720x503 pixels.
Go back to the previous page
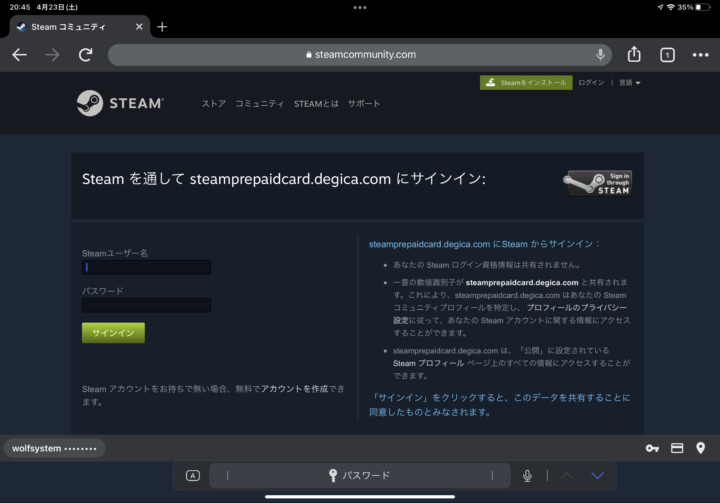19,55
